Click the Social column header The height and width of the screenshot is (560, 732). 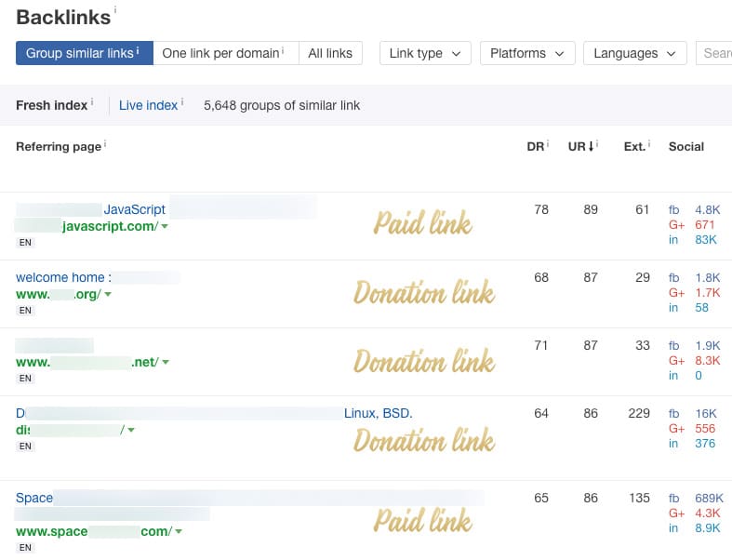click(x=686, y=147)
